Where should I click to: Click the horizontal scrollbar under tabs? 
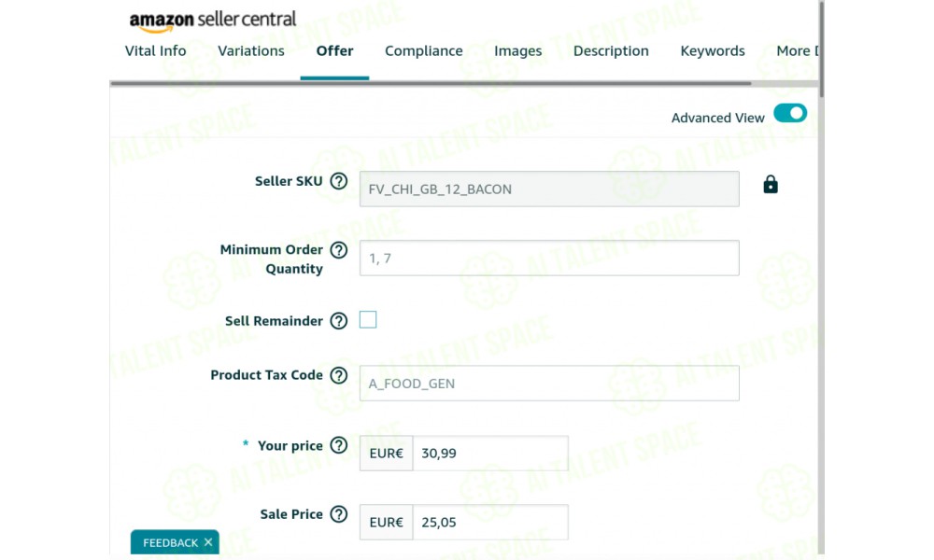click(x=430, y=83)
